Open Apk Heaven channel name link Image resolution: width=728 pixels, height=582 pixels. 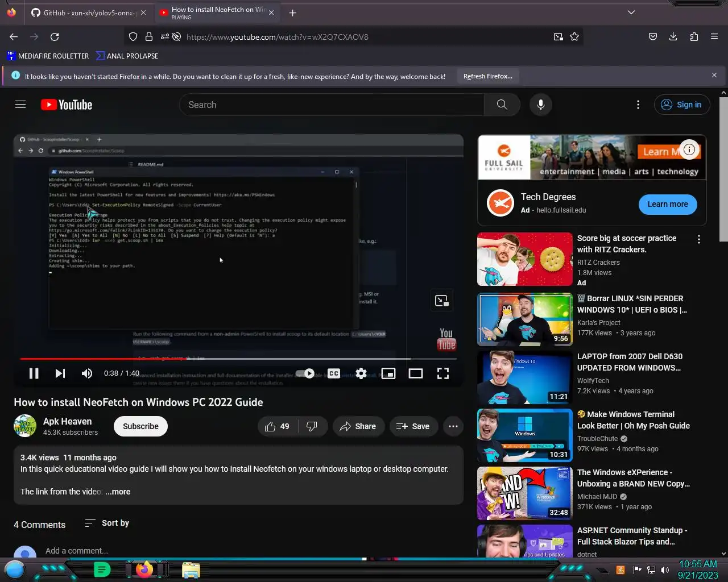pos(67,421)
